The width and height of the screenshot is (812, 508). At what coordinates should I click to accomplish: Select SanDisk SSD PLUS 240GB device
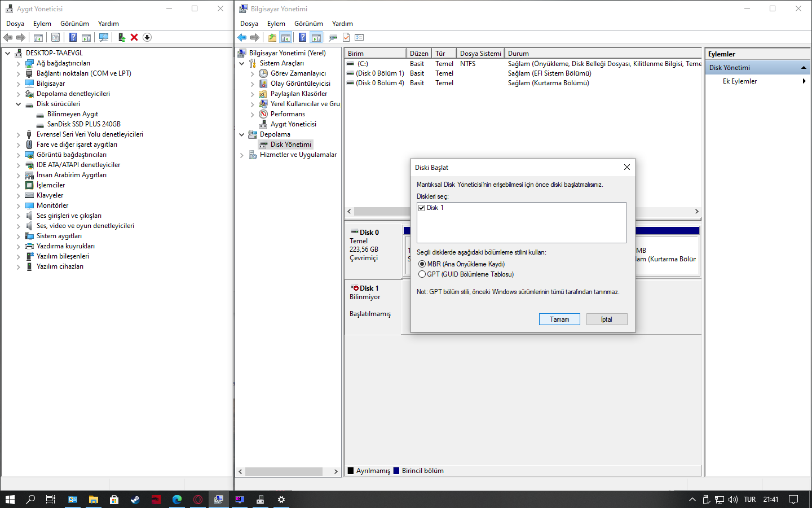(x=84, y=124)
